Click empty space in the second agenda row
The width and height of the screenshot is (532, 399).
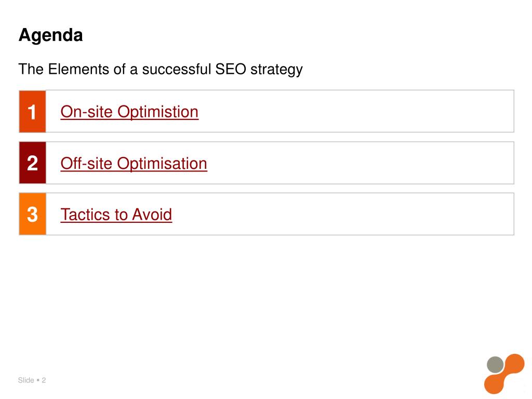(360, 163)
